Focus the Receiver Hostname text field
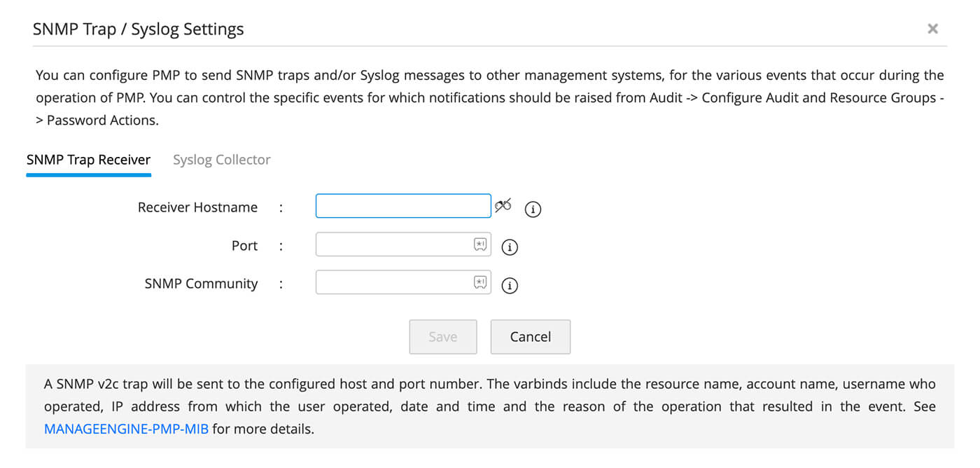 402,206
